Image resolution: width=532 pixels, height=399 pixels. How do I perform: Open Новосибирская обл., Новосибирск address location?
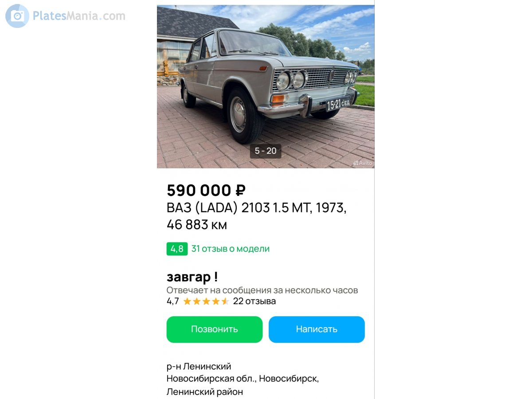(243, 379)
